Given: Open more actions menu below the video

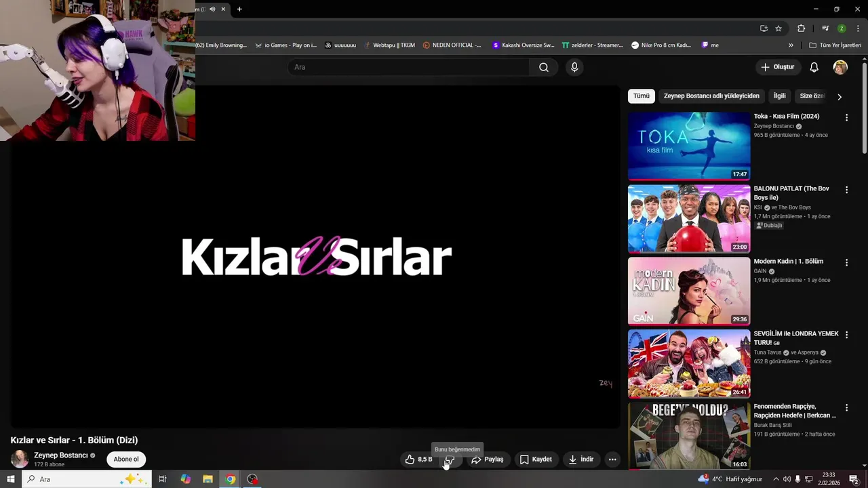Looking at the screenshot, I should click(612, 460).
